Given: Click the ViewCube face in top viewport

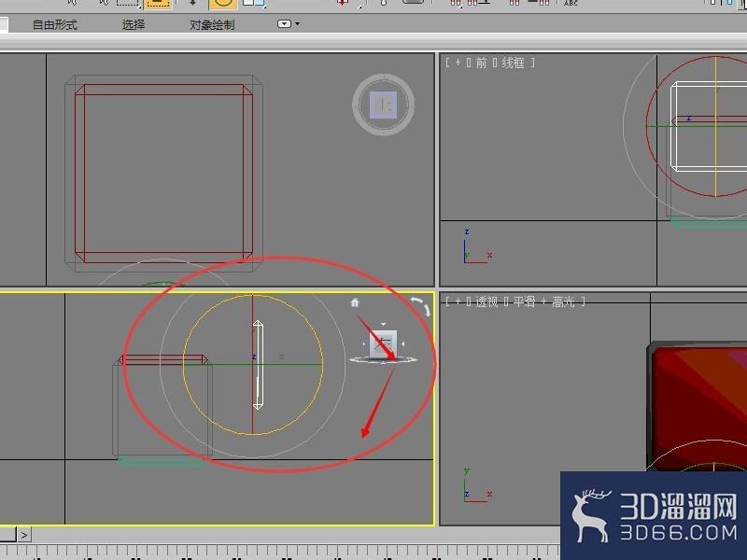Looking at the screenshot, I should tap(384, 105).
